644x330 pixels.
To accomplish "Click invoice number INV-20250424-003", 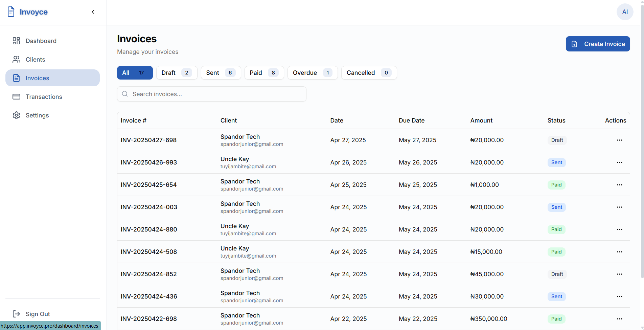I will (149, 207).
